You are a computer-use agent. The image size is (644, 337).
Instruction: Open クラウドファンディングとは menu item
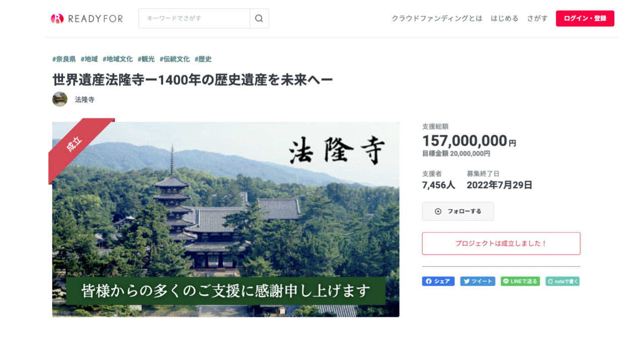pyautogui.click(x=437, y=19)
